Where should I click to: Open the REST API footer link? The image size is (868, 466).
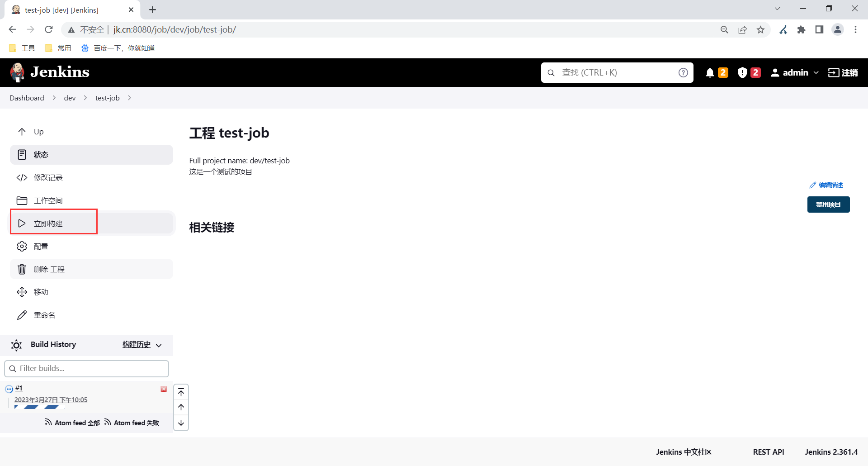pos(769,452)
